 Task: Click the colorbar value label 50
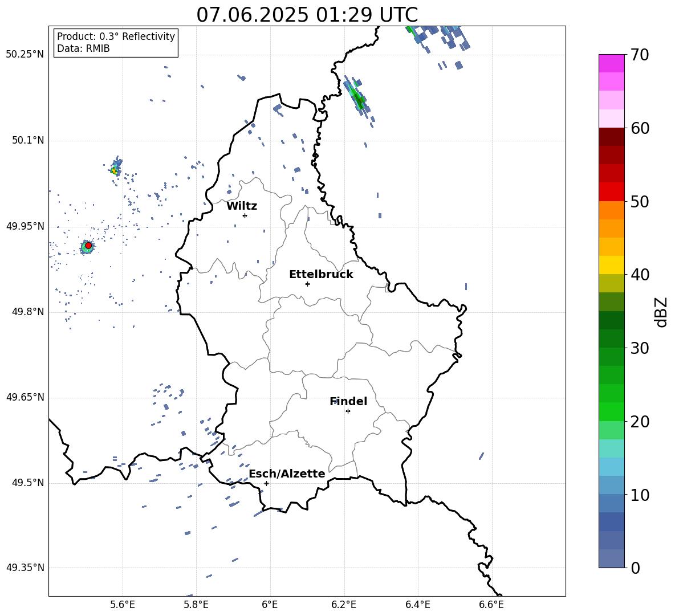click(x=640, y=202)
